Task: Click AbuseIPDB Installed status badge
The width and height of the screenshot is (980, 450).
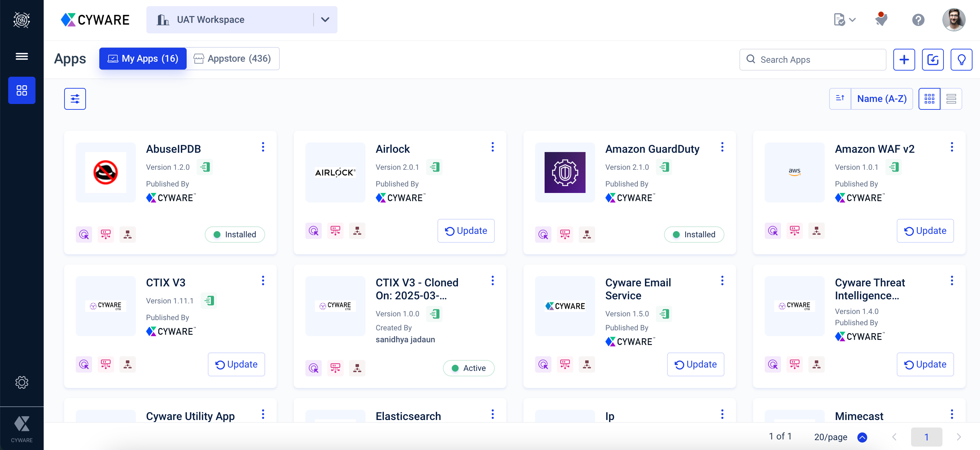Action: (x=235, y=235)
